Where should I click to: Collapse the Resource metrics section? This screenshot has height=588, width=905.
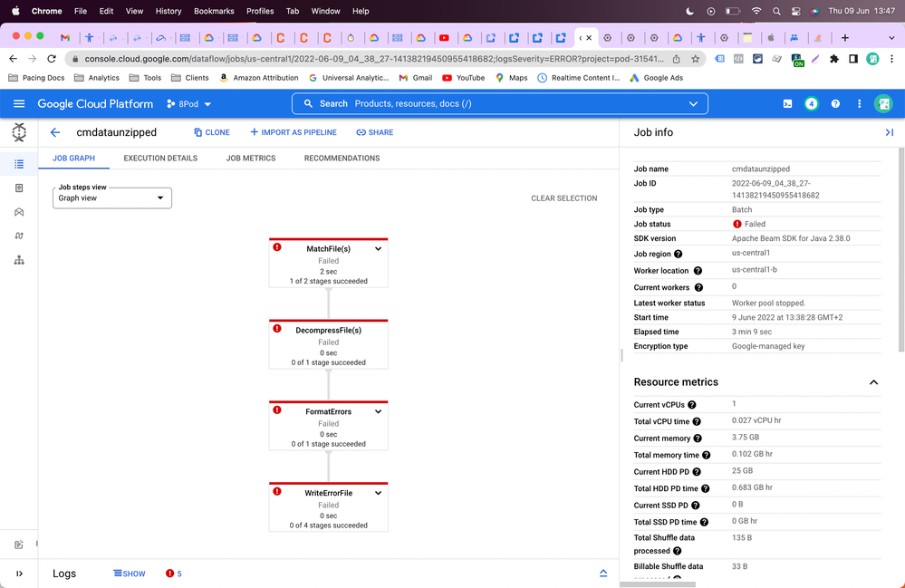(x=874, y=382)
